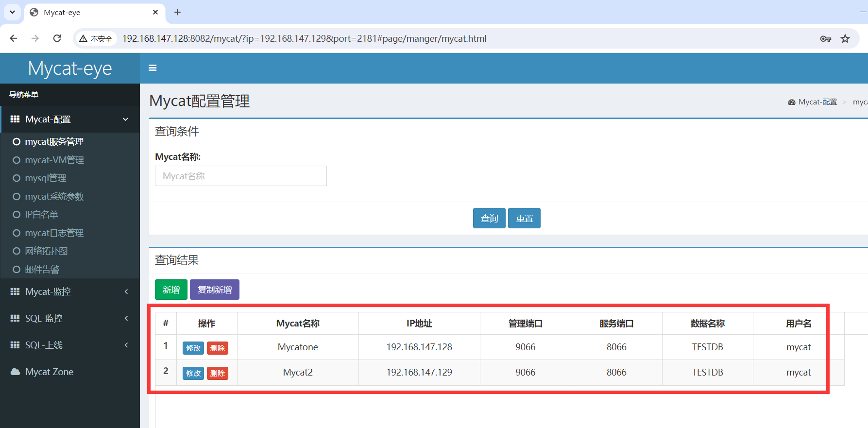The width and height of the screenshot is (868, 428).
Task: Click the 管理端口 column header
Action: (x=526, y=324)
